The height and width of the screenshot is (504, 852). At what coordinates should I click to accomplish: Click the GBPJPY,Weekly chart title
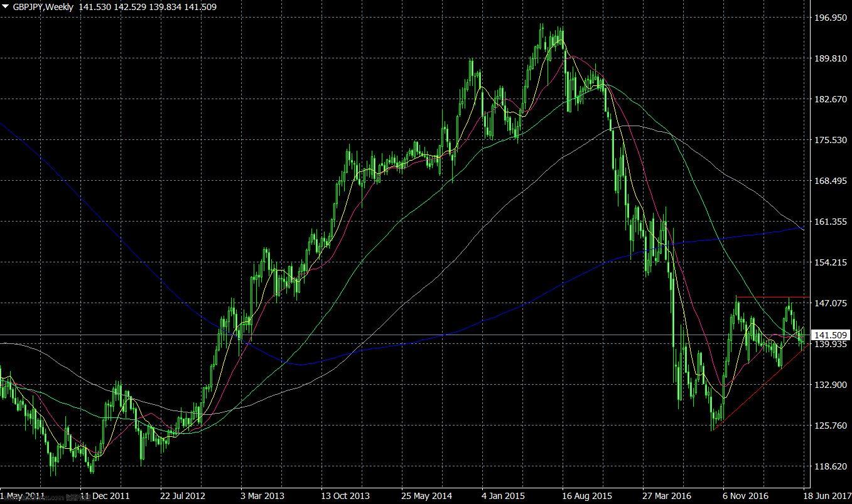coord(43,8)
